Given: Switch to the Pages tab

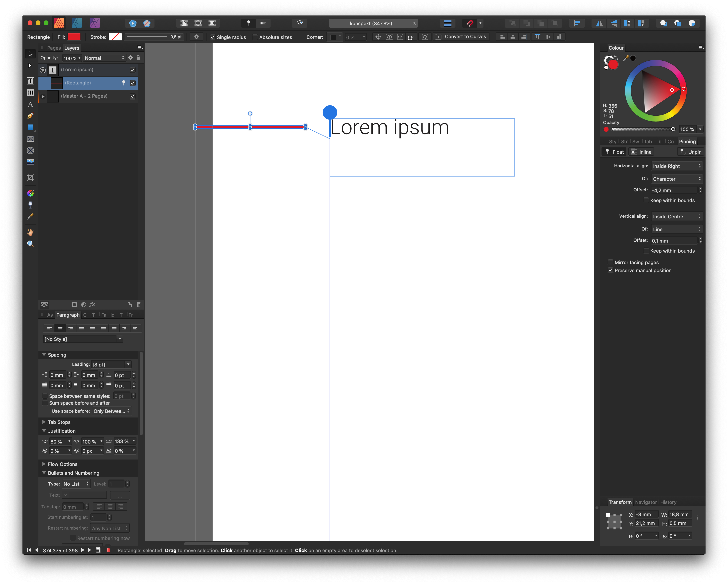Looking at the screenshot, I should coord(54,48).
